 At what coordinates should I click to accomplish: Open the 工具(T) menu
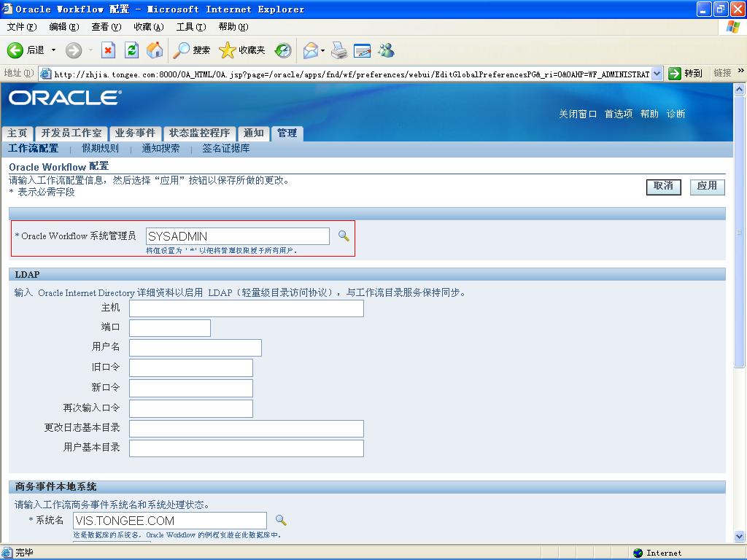[x=191, y=27]
